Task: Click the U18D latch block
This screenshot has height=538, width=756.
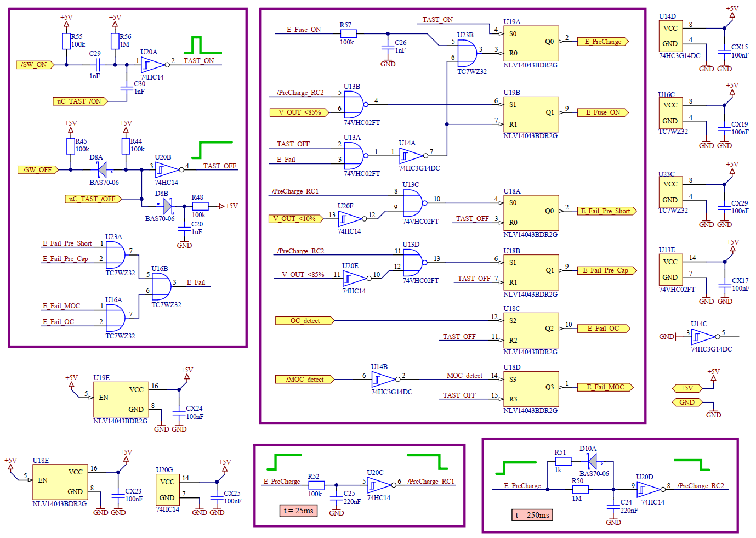Action: pyautogui.click(x=531, y=389)
